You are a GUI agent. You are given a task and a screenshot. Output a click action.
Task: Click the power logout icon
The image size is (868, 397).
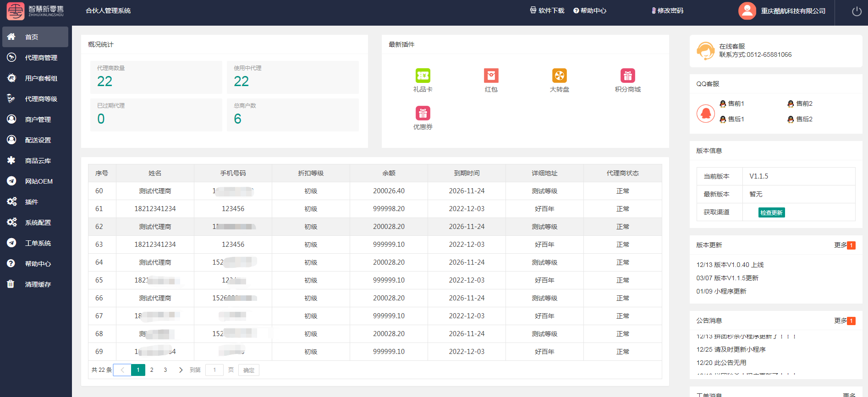pos(857,11)
